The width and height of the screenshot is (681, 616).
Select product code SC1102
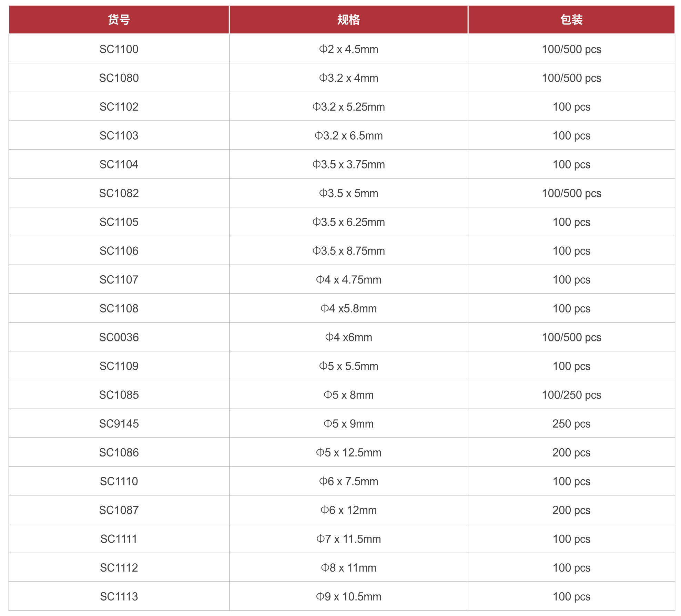pos(119,107)
